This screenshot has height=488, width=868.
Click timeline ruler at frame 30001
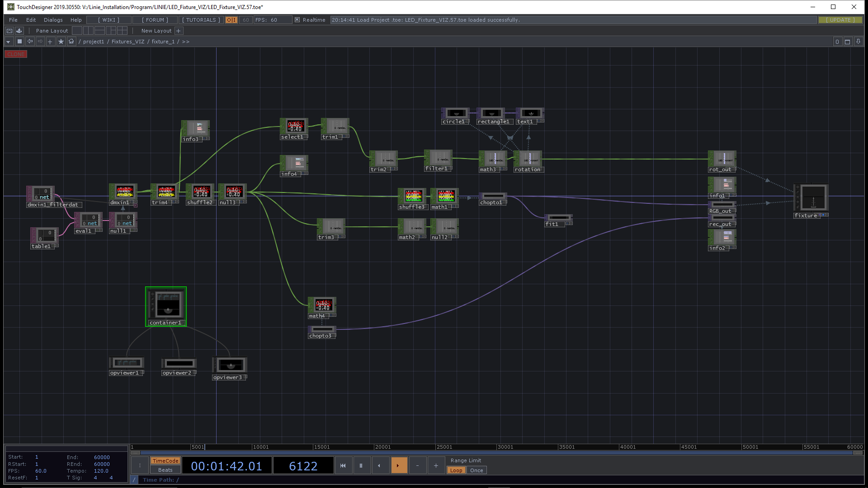pyautogui.click(x=505, y=447)
